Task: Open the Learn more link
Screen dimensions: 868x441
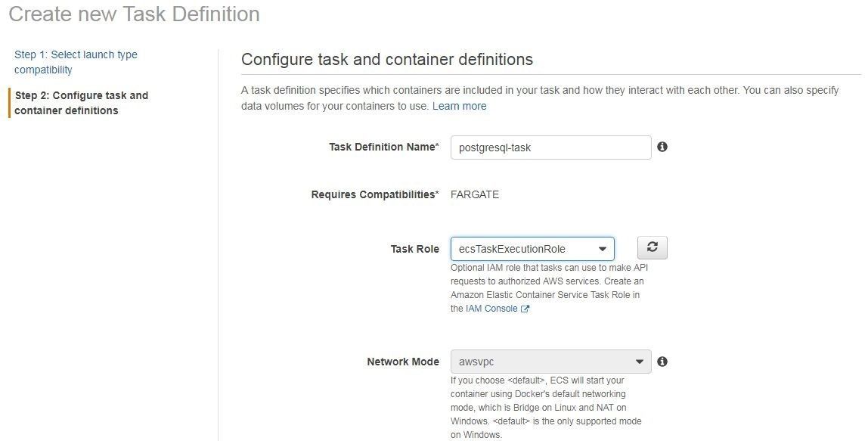Action: click(460, 106)
